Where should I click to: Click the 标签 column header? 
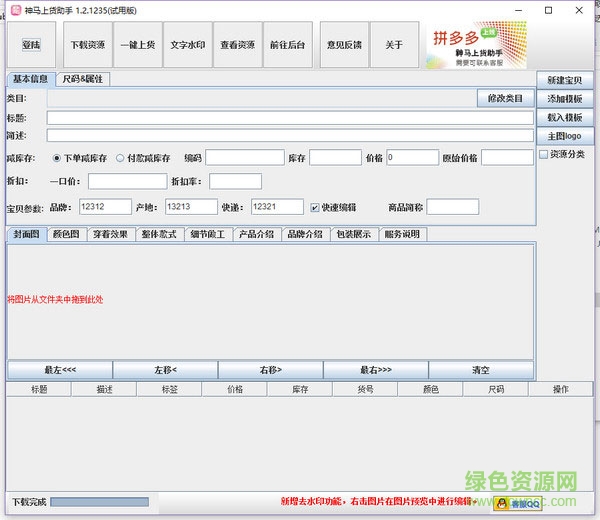click(170, 390)
